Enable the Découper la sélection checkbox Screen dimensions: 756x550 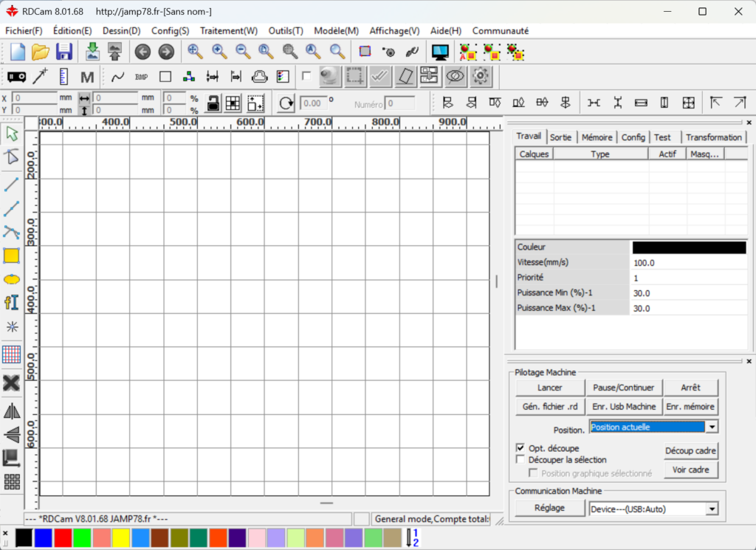pos(520,460)
